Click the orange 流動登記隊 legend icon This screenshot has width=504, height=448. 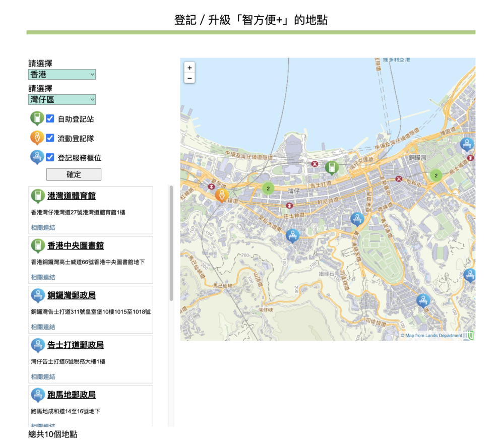click(37, 138)
